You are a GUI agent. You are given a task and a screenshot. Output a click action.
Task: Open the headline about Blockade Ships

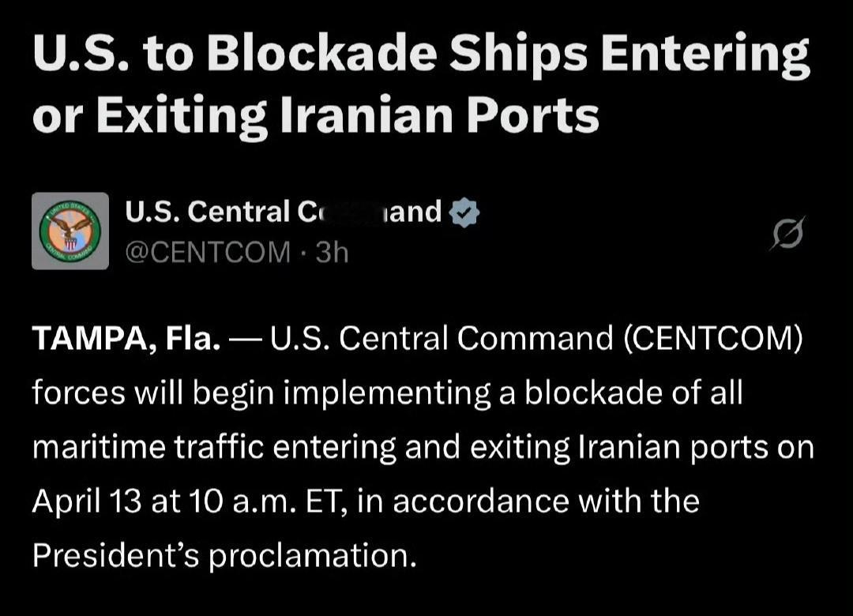[x=422, y=85]
